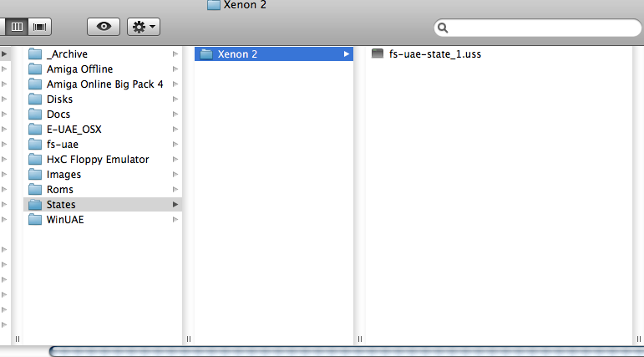Image resolution: width=644 pixels, height=357 pixels.
Task: Expand Amiga Online Big Pack 4 arrow
Action: pos(175,84)
